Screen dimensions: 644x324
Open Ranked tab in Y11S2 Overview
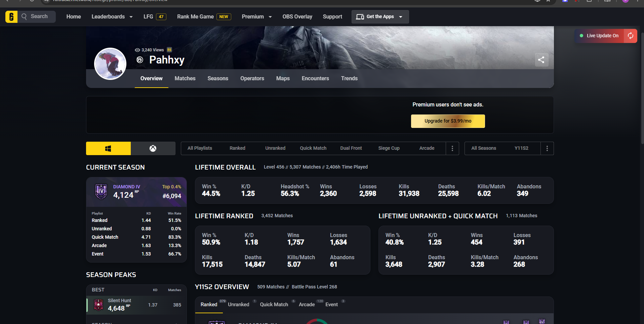[x=209, y=305]
